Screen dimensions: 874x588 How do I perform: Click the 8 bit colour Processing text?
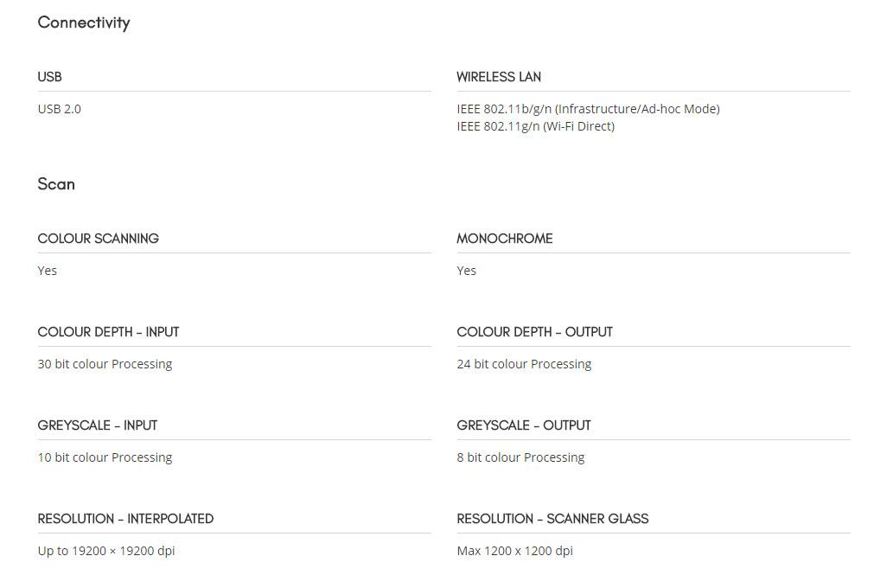[x=520, y=457]
